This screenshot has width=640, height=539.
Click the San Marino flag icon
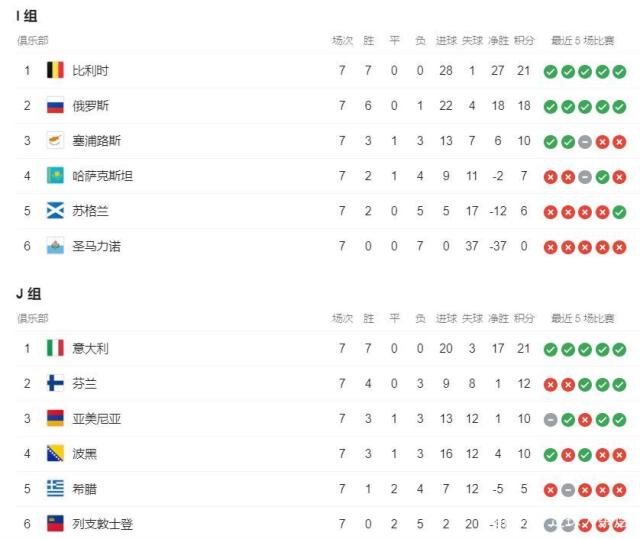pyautogui.click(x=55, y=246)
